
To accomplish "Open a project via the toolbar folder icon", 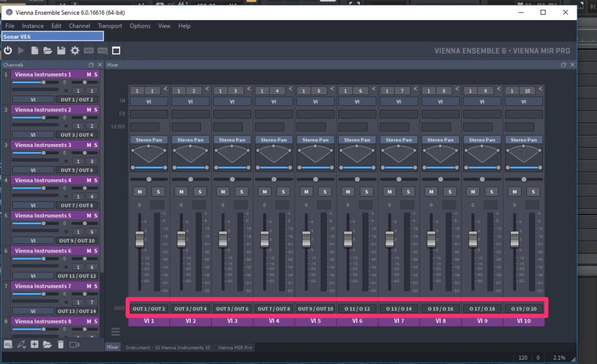I will 48,50.
